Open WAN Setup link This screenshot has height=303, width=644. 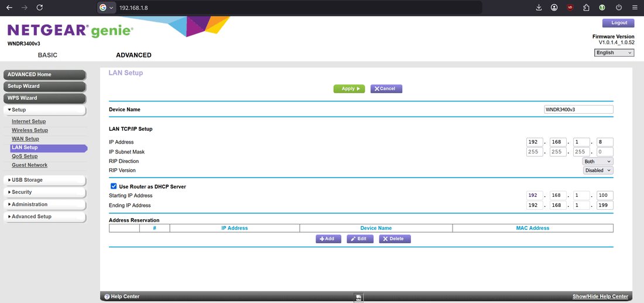coord(25,139)
